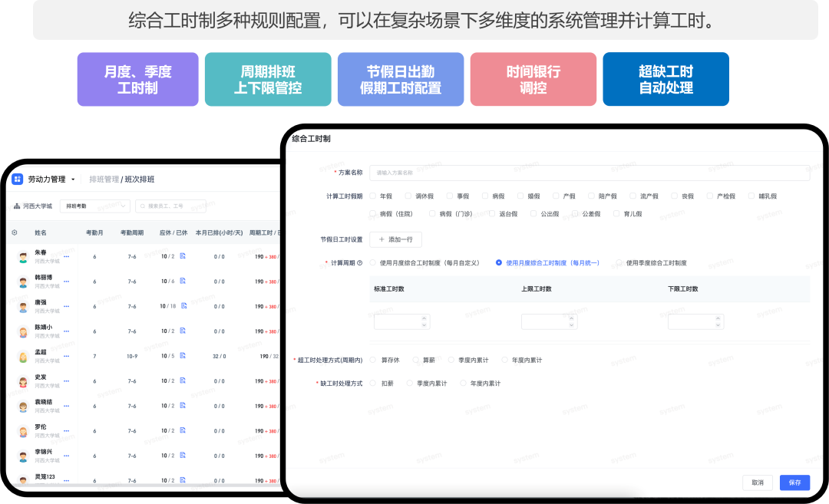Click the document icon in 唐强's row
Image resolution: width=829 pixels, height=504 pixels.
(x=184, y=306)
